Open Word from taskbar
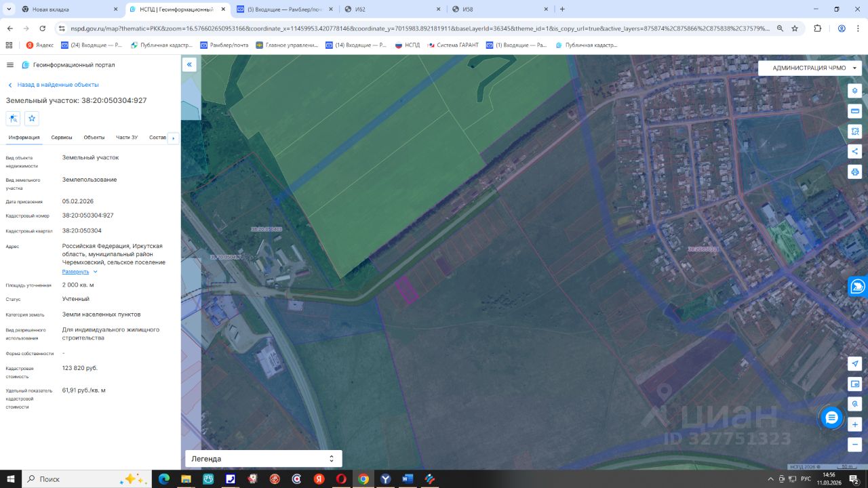This screenshot has width=868, height=488. click(x=407, y=479)
